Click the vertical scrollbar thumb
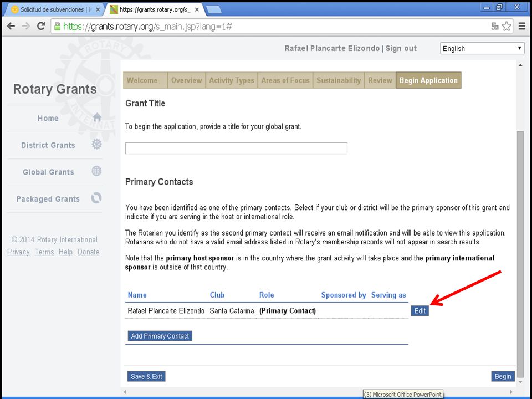 (x=520, y=255)
